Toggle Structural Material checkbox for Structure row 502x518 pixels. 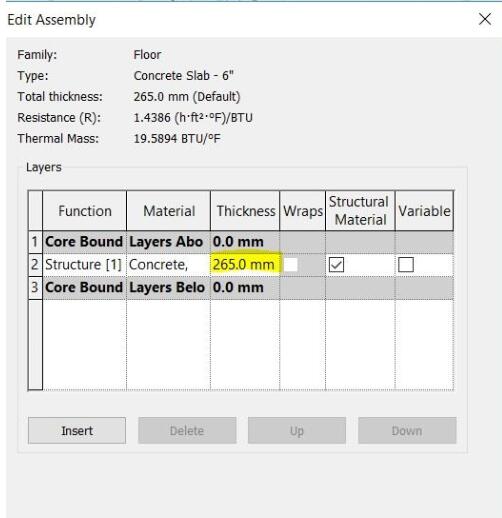click(x=336, y=265)
